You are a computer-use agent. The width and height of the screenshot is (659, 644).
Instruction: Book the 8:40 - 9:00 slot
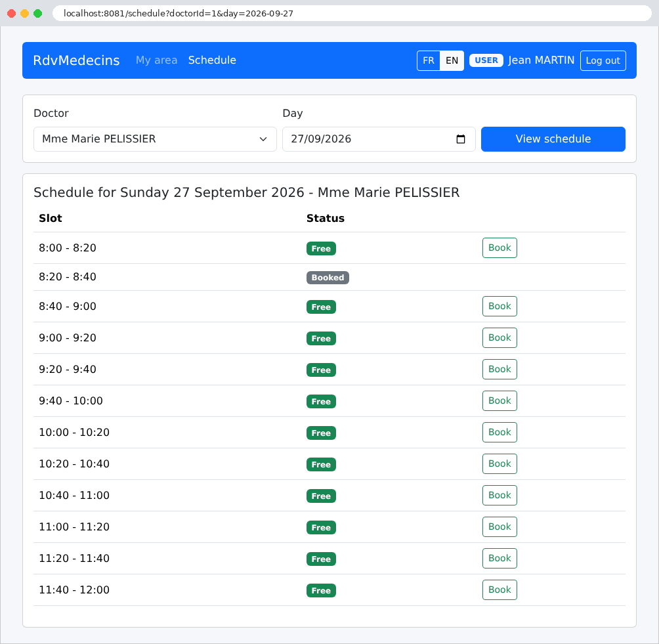point(500,307)
